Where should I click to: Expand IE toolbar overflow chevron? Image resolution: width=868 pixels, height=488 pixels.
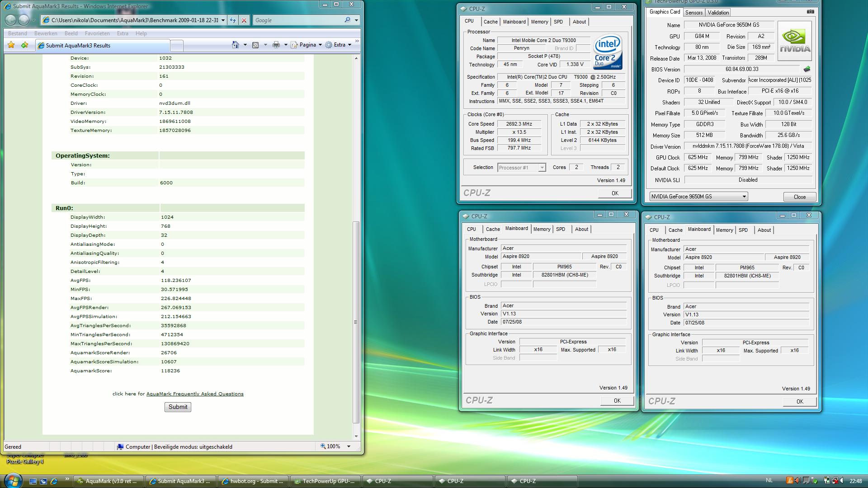pos(357,42)
